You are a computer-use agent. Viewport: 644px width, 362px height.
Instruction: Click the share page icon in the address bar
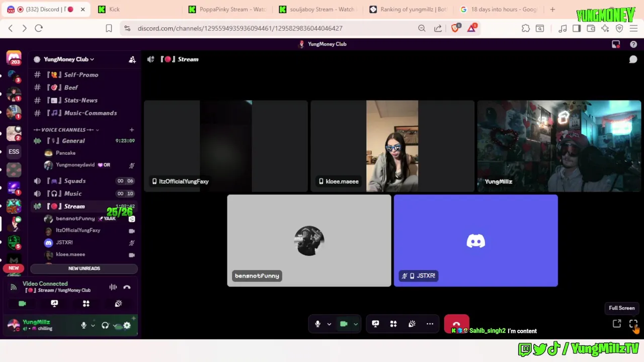[x=438, y=28]
